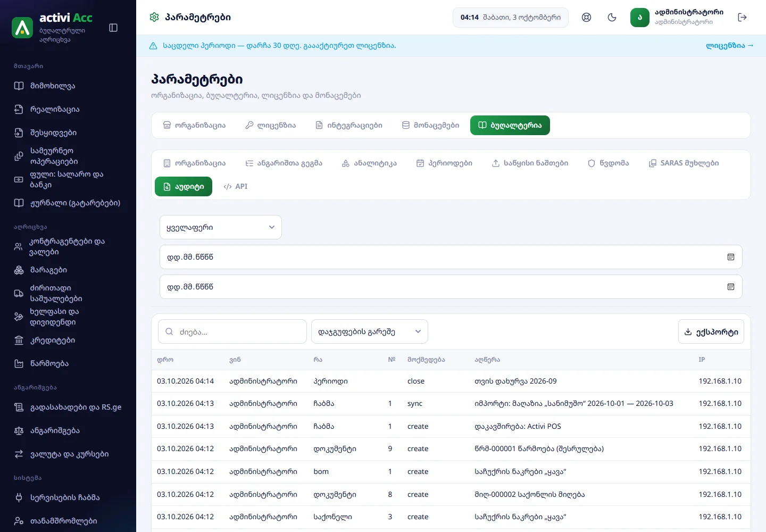Viewport: 766px width, 532px height.
Task: Click the თვის დახურვა 2026-09 audit entry
Action: click(451, 381)
